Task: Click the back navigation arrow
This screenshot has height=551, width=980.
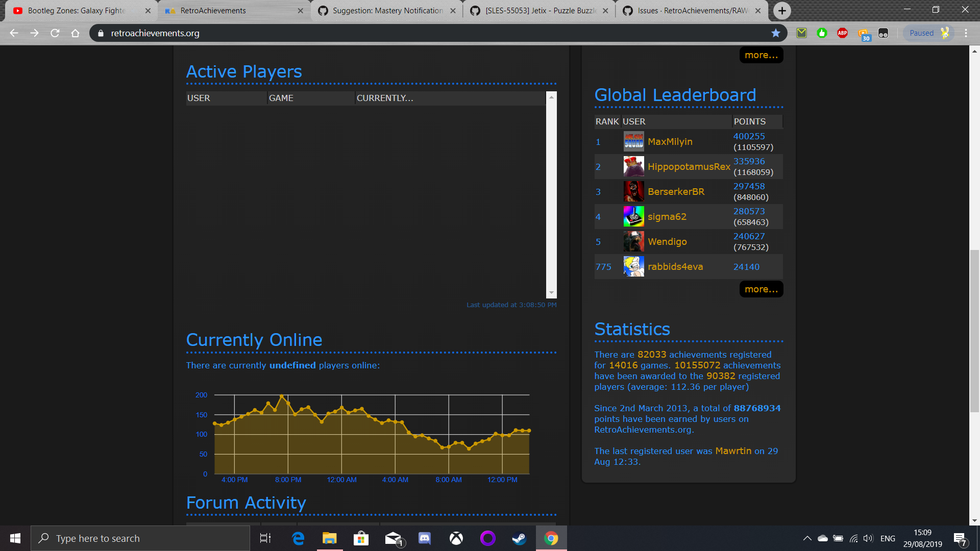Action: point(13,33)
